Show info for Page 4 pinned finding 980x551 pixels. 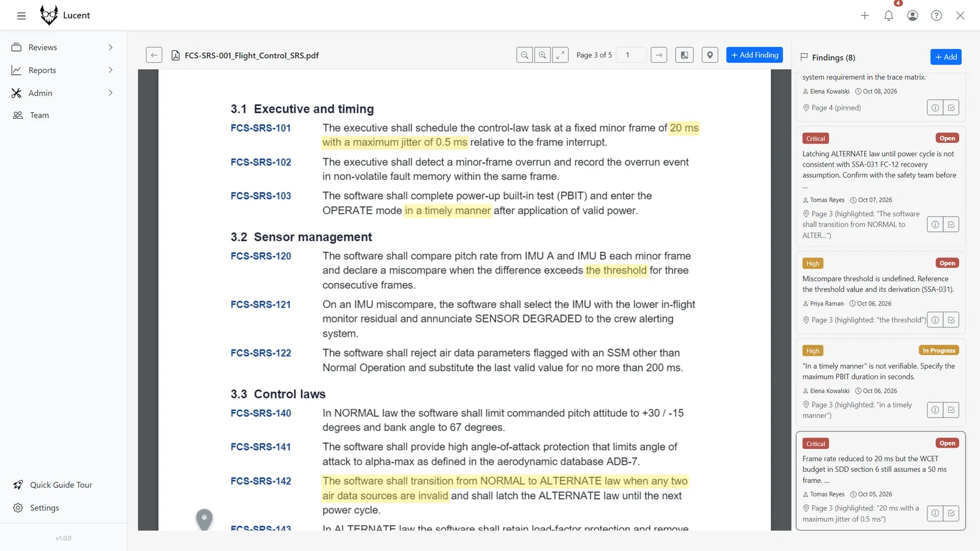click(x=935, y=108)
